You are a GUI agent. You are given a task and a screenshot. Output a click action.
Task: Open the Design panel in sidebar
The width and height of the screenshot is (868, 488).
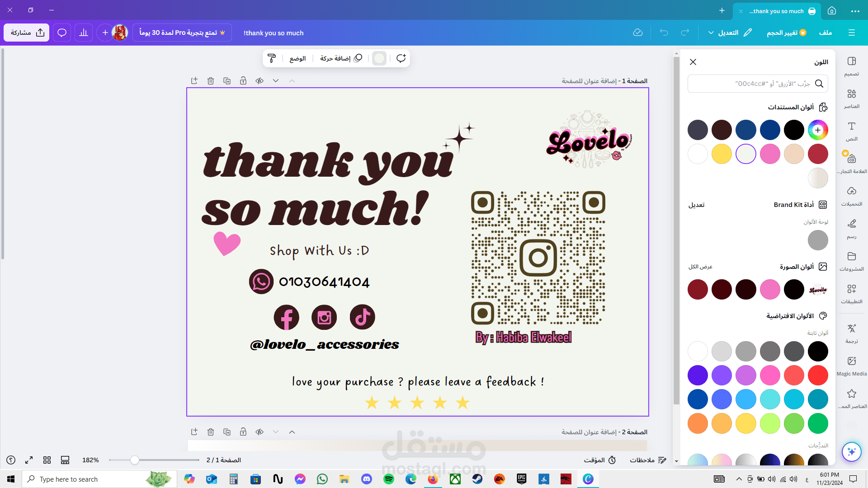852,66
